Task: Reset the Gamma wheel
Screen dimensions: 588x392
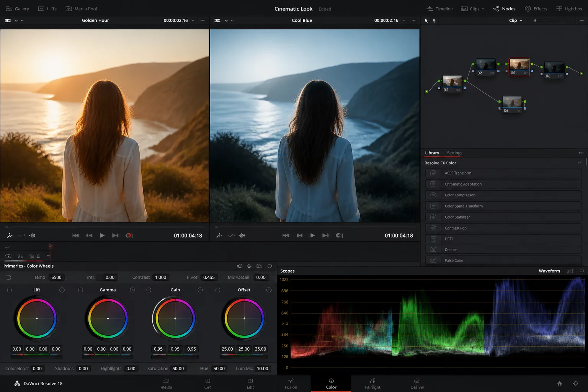Action: point(132,290)
